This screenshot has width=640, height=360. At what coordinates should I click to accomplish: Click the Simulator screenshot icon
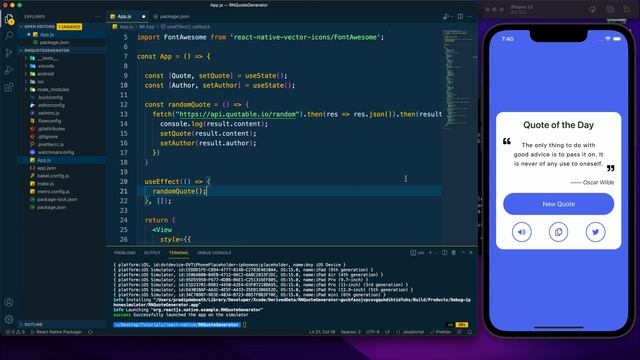click(610, 9)
